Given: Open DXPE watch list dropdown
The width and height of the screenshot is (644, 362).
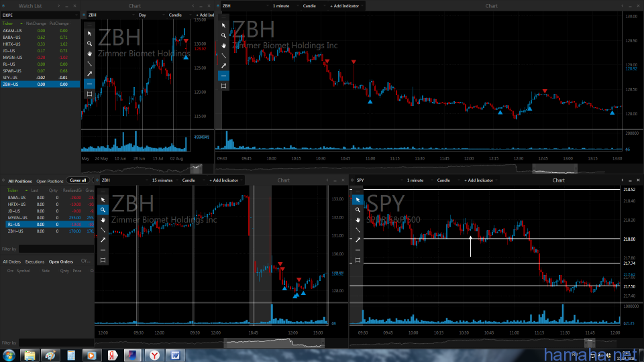Looking at the screenshot, I should click(x=40, y=15).
